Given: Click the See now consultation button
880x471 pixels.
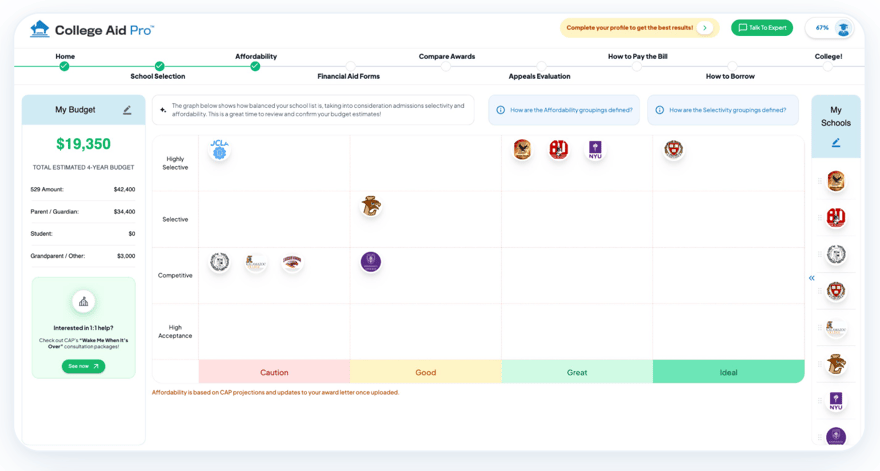Looking at the screenshot, I should click(83, 366).
